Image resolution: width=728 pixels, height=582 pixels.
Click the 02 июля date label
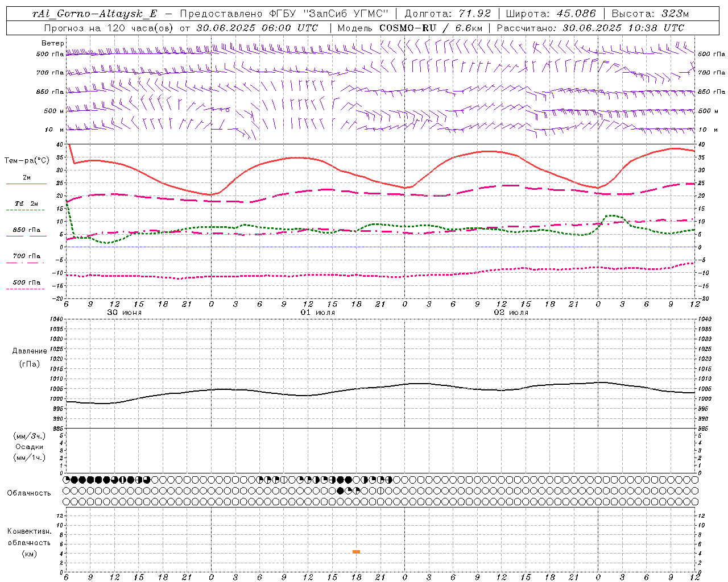pyautogui.click(x=511, y=313)
